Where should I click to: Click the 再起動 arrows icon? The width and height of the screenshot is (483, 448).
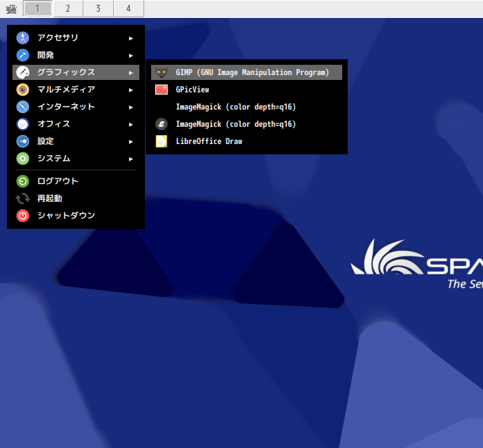[x=23, y=198]
